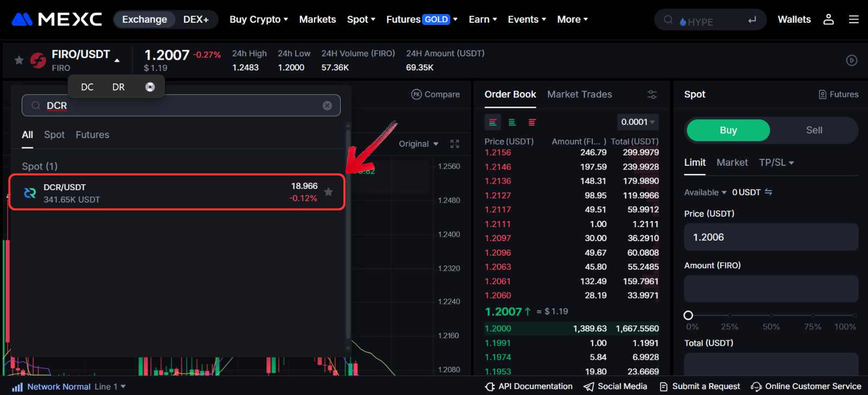The height and width of the screenshot is (395, 868).
Task: Open Online Customer Service chat
Action: pos(806,386)
